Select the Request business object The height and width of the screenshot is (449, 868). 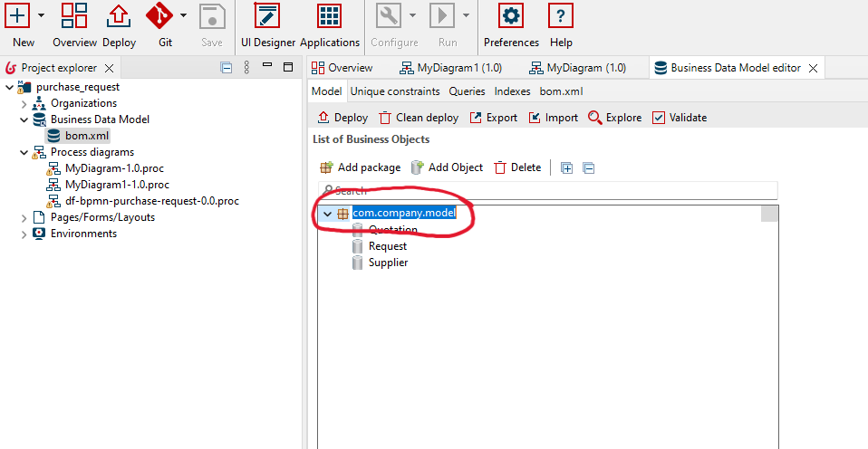coord(388,246)
